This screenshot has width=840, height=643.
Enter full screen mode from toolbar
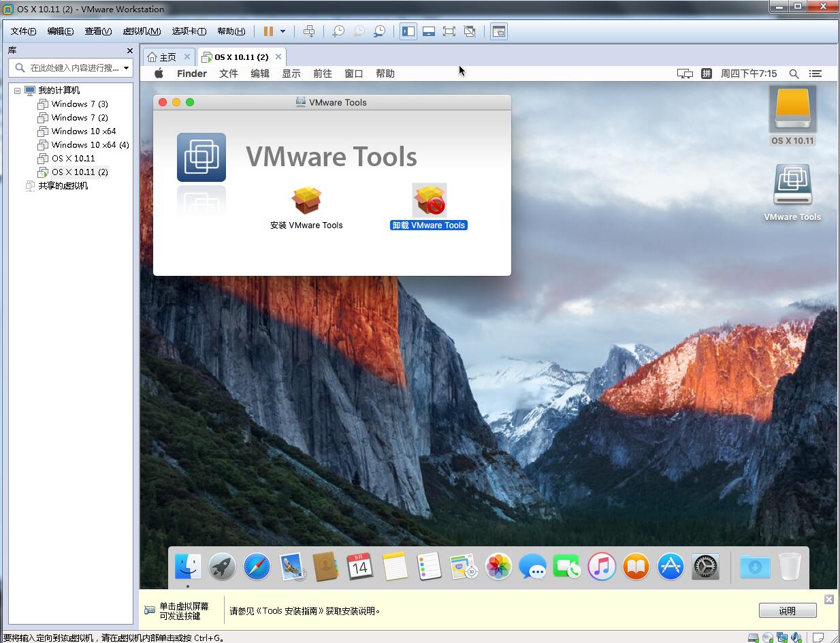tap(449, 31)
